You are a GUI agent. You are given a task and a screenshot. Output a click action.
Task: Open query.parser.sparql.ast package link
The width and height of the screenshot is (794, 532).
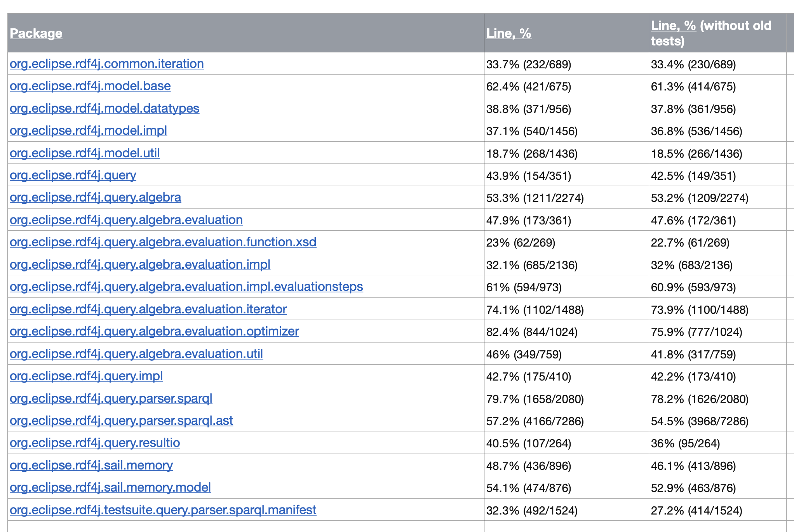[121, 421]
